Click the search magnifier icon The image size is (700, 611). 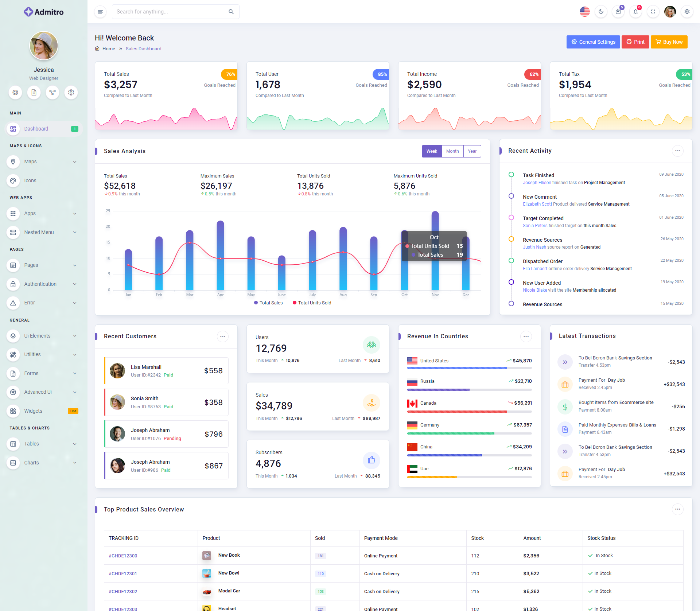[231, 12]
